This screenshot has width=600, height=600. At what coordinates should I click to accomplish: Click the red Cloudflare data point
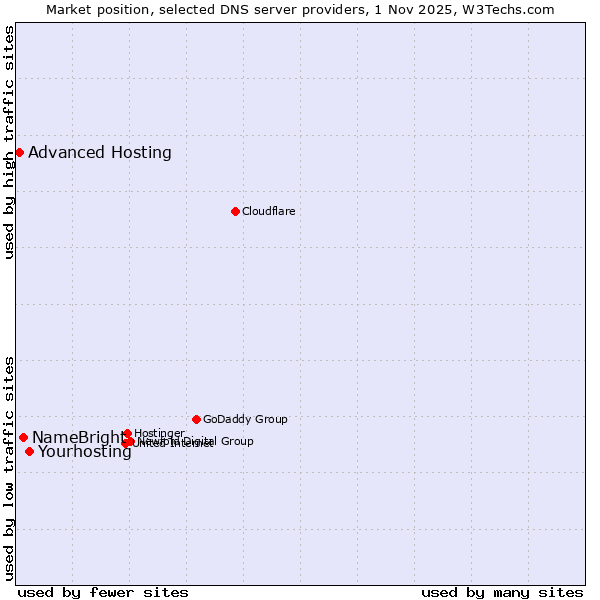point(235,211)
